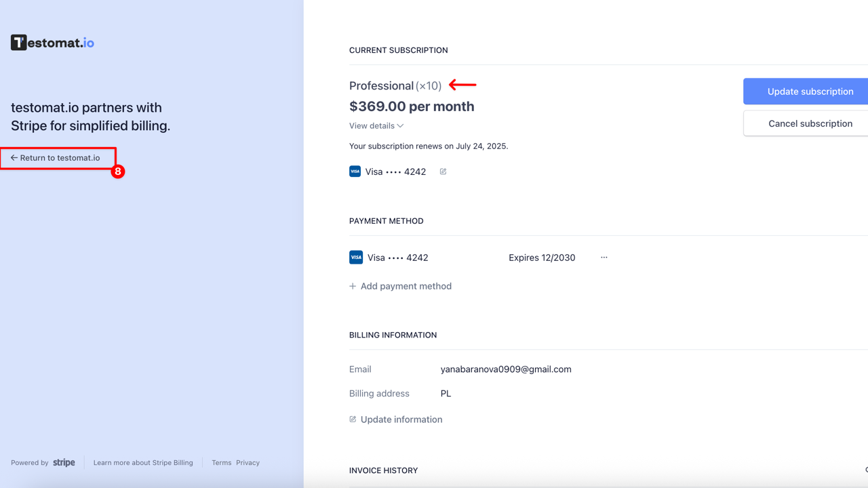
Task: Click the Stripe logo in the footer
Action: pos(64,462)
